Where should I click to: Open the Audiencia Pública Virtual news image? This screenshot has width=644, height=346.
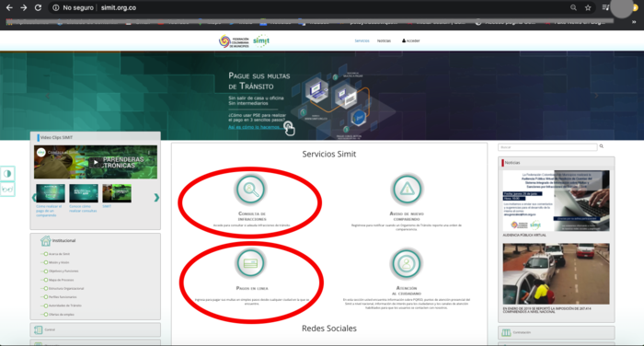tap(556, 201)
